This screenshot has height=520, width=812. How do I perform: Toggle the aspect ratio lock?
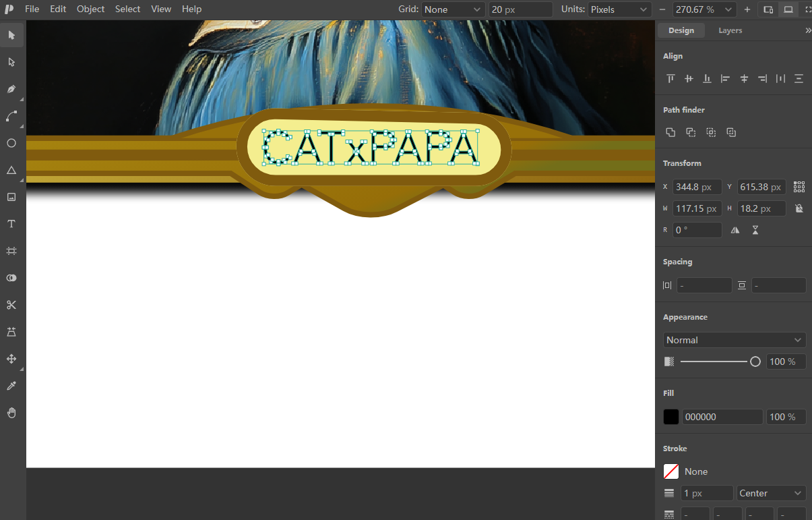click(799, 208)
